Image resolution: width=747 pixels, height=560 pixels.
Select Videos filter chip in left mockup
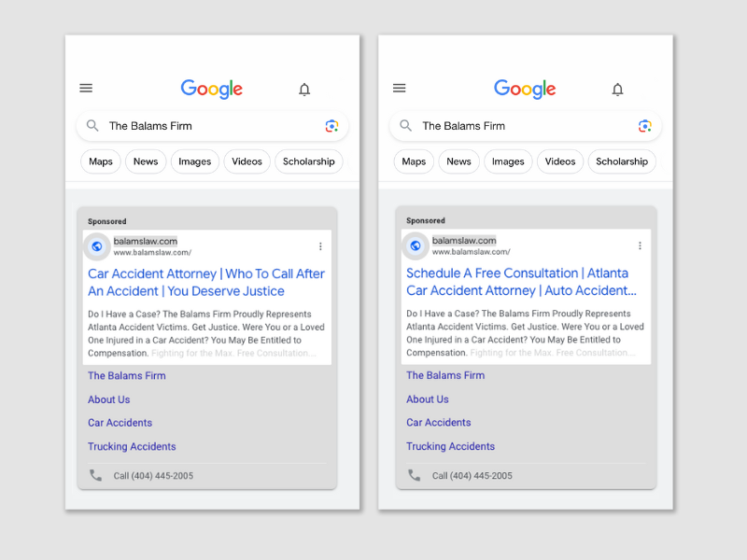click(247, 161)
